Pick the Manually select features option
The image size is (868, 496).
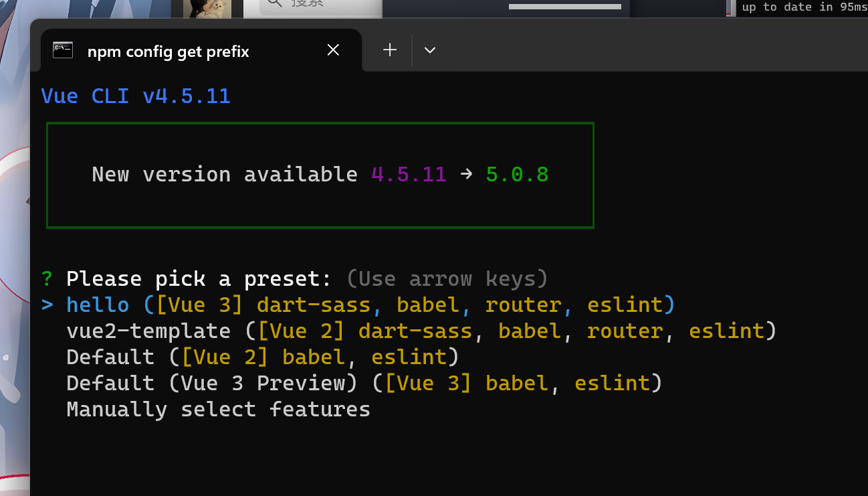point(218,409)
